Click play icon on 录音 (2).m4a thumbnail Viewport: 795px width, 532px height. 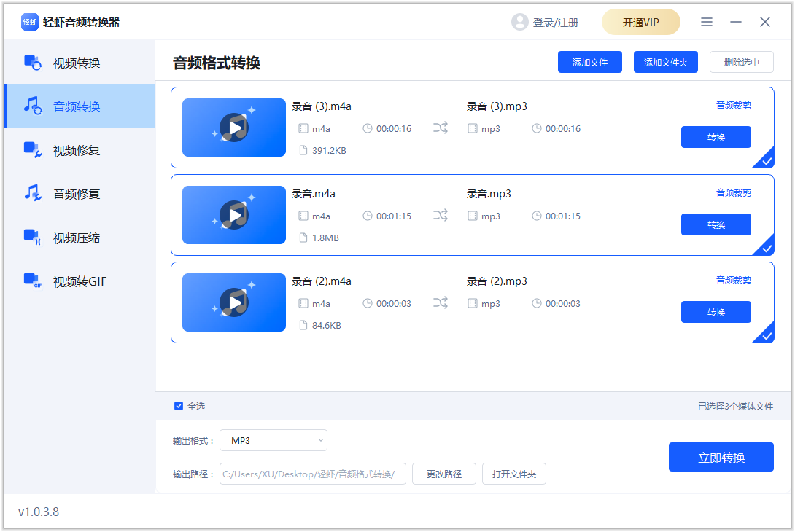[234, 302]
